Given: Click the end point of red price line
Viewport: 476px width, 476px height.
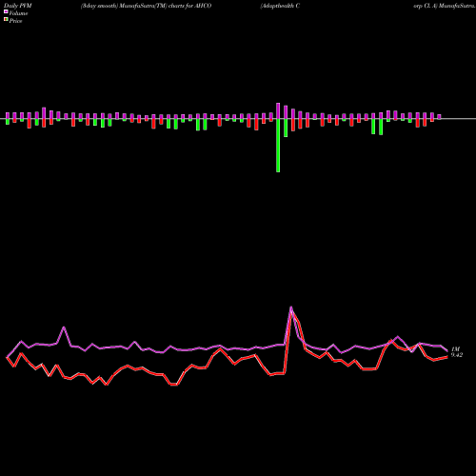Looking at the screenshot, I should pos(447,357).
